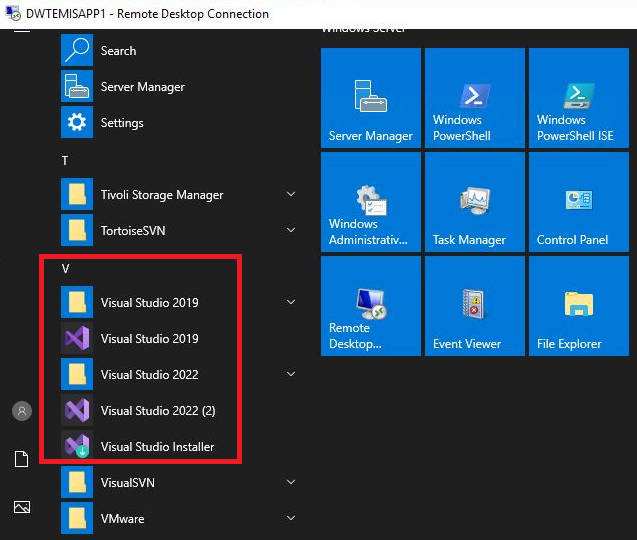
Task: Click the Visual Studio 2019 folder icon
Action: pos(77,302)
